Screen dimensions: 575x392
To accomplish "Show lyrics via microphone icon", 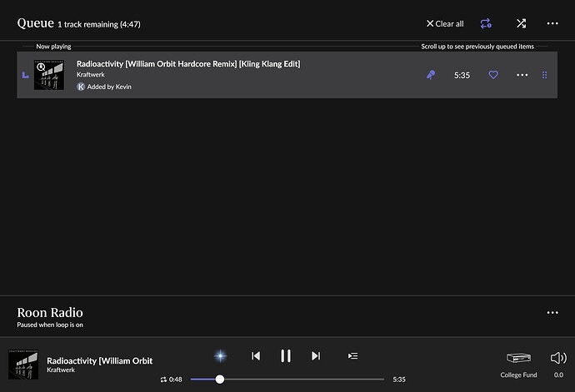I will [x=431, y=75].
